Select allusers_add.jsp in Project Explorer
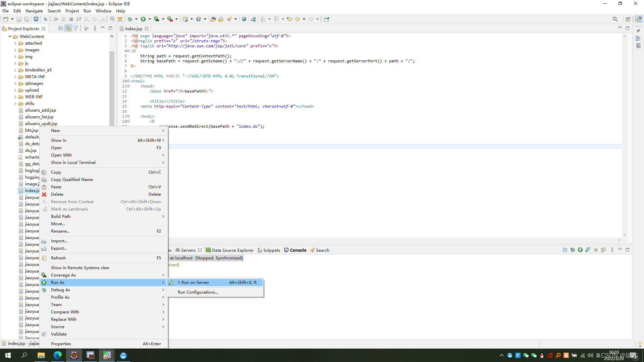This screenshot has width=644, height=362. click(40, 110)
